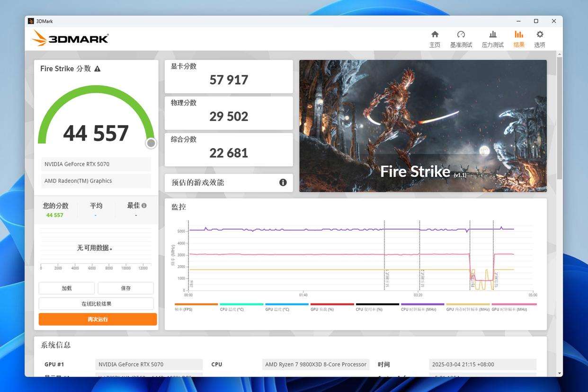Click the info icon on 预估的游戏效能

(x=283, y=182)
